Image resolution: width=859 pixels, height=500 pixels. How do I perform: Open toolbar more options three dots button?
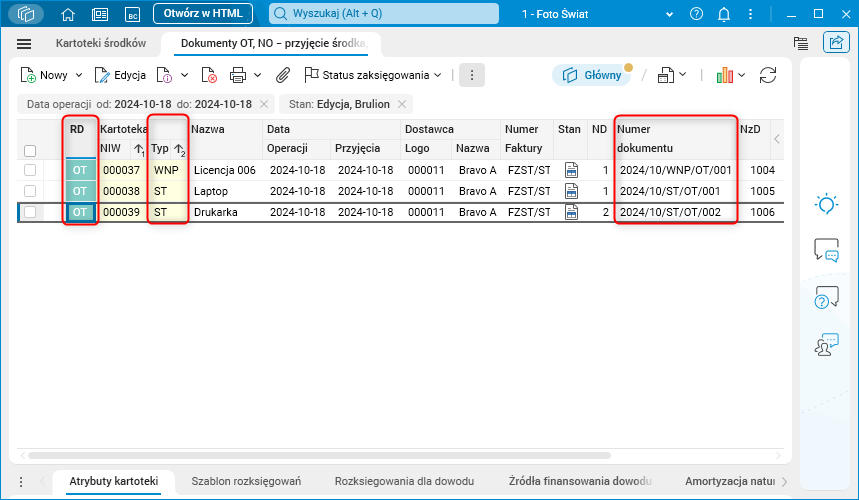[472, 75]
